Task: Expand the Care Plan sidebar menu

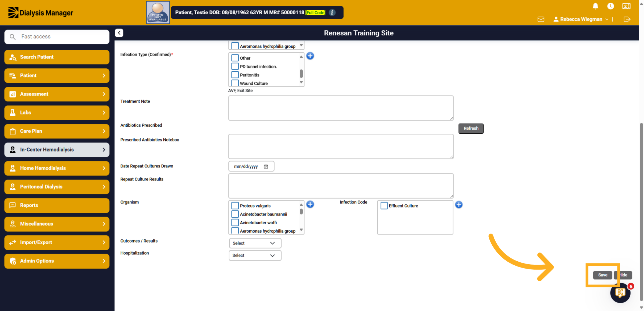Action: (x=57, y=131)
